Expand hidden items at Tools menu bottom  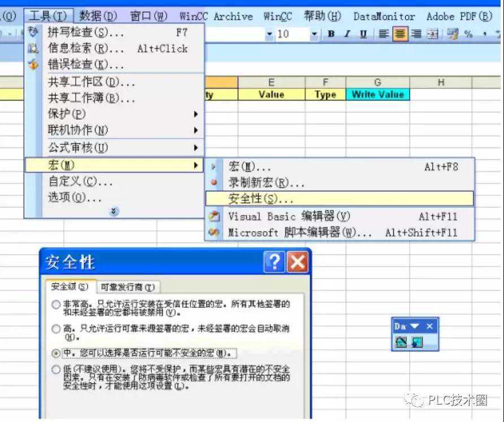114,211
